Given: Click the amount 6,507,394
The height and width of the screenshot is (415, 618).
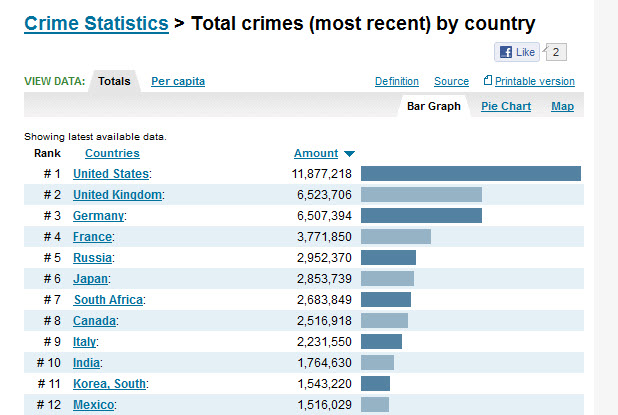Looking at the screenshot, I should click(x=324, y=216).
